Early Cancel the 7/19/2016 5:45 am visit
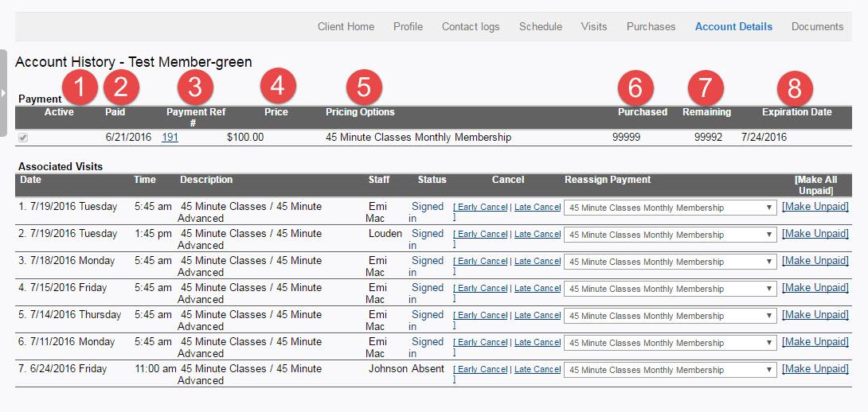 click(x=480, y=207)
